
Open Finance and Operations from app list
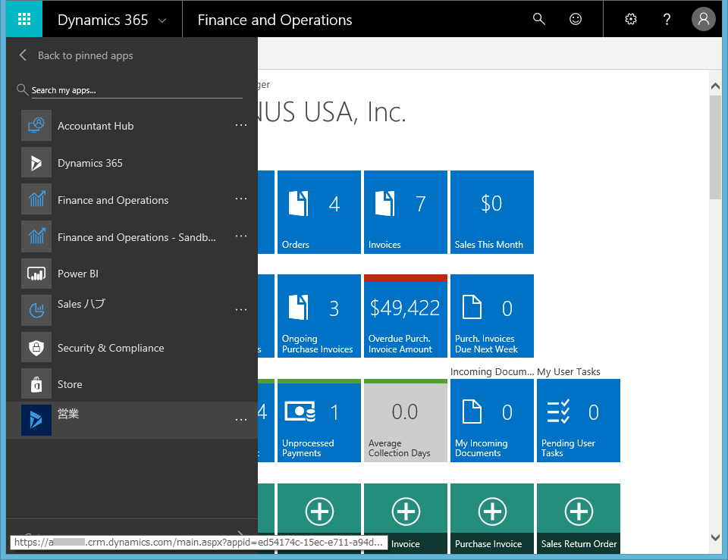click(113, 200)
